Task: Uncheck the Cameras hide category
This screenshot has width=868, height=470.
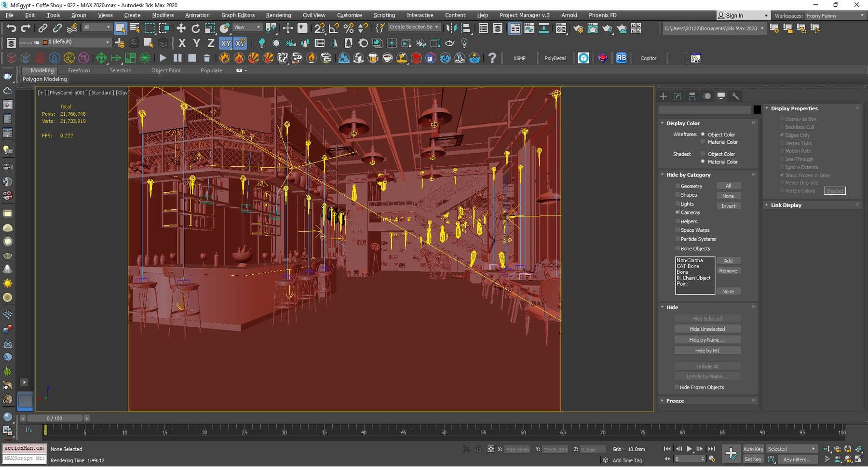Action: [678, 213]
